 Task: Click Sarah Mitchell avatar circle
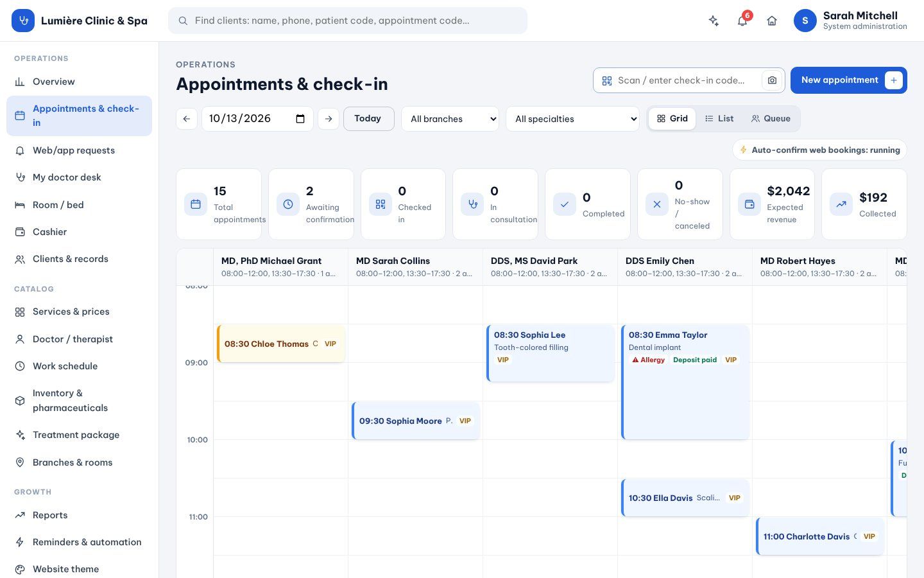coord(805,21)
